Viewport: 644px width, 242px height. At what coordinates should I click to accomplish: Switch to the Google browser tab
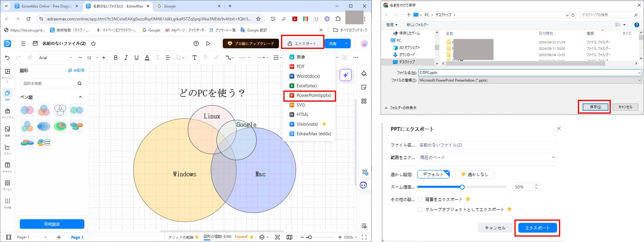(189, 6)
